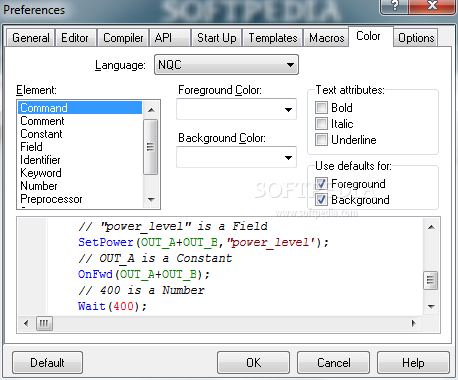The width and height of the screenshot is (458, 380).
Task: Switch to the General tab
Action: point(30,38)
